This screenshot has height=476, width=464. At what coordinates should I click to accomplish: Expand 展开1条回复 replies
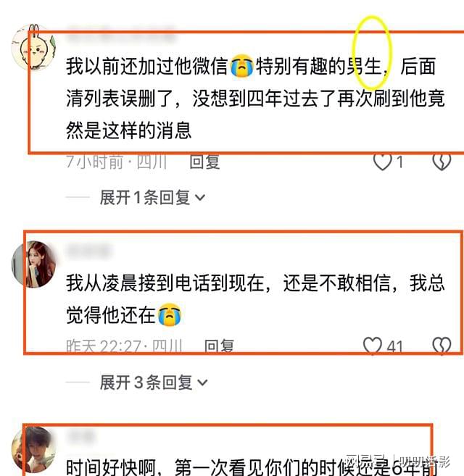152,198
